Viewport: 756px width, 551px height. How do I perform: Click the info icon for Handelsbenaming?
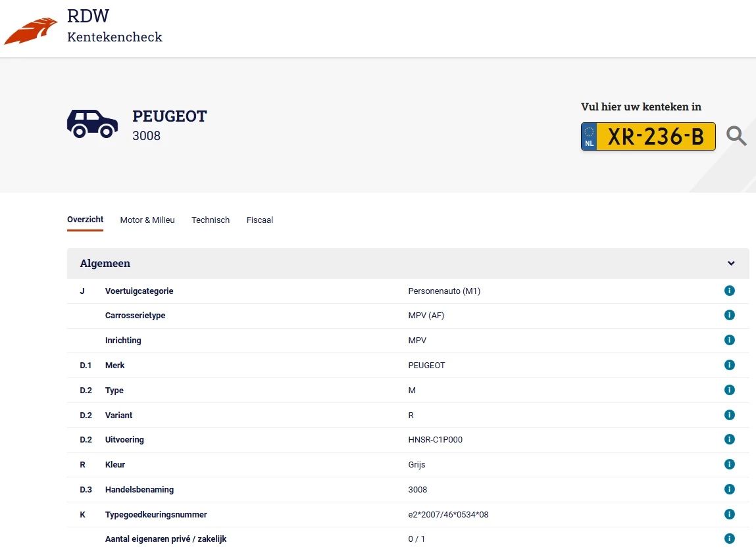(729, 489)
